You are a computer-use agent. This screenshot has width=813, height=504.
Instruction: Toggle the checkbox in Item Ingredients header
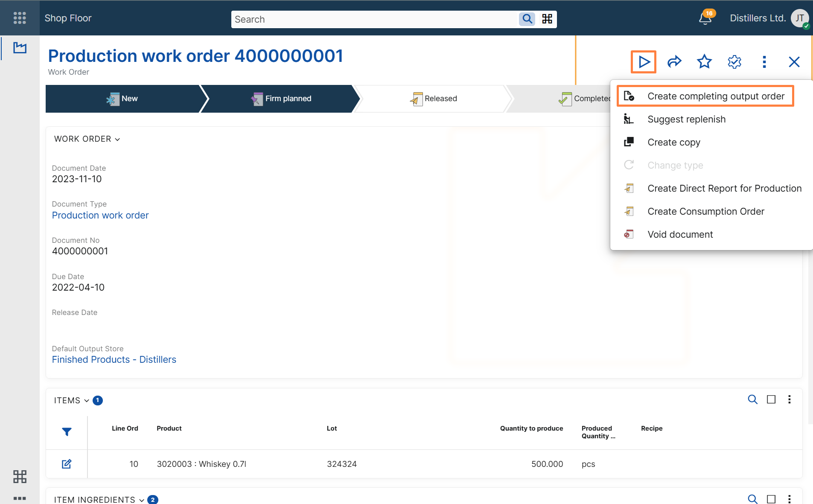(771, 499)
